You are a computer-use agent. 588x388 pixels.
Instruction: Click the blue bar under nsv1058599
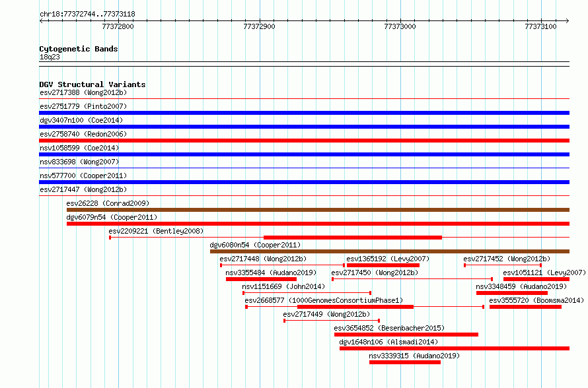tap(304, 154)
